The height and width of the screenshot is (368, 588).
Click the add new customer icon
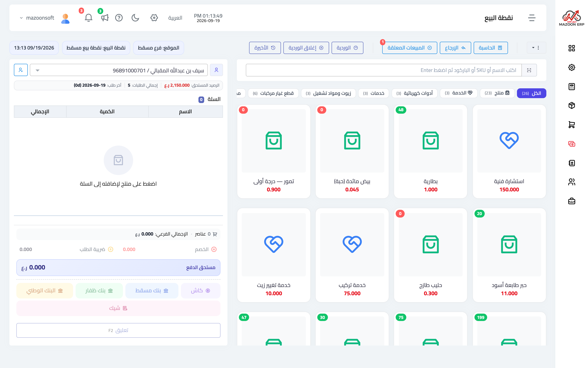[21, 70]
